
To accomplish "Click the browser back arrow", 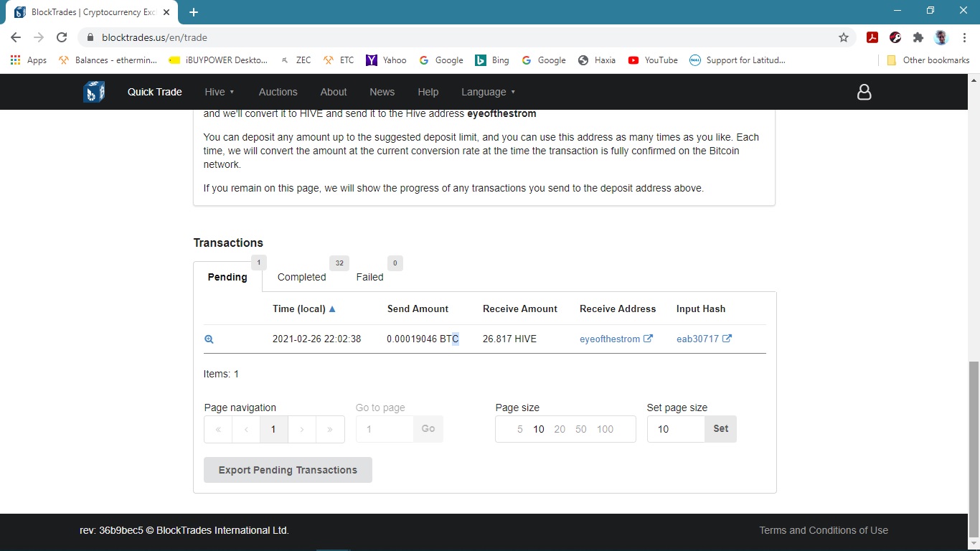I will point(16,37).
